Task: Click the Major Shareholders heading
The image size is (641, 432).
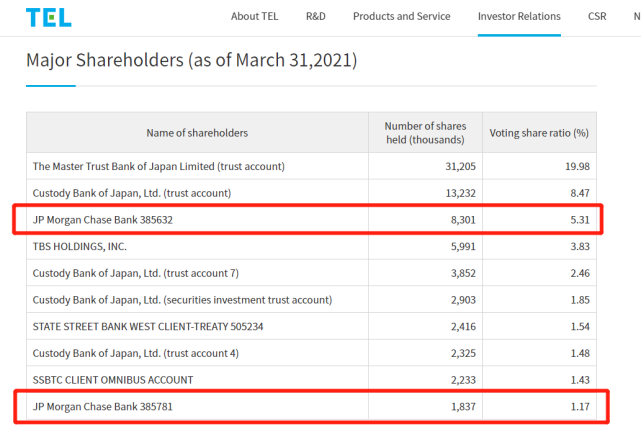Action: [x=191, y=61]
